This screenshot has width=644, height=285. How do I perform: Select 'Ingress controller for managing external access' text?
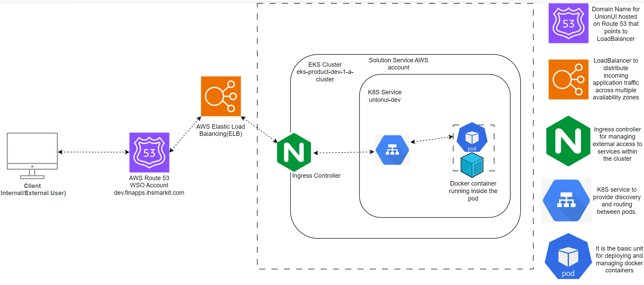pos(617,144)
